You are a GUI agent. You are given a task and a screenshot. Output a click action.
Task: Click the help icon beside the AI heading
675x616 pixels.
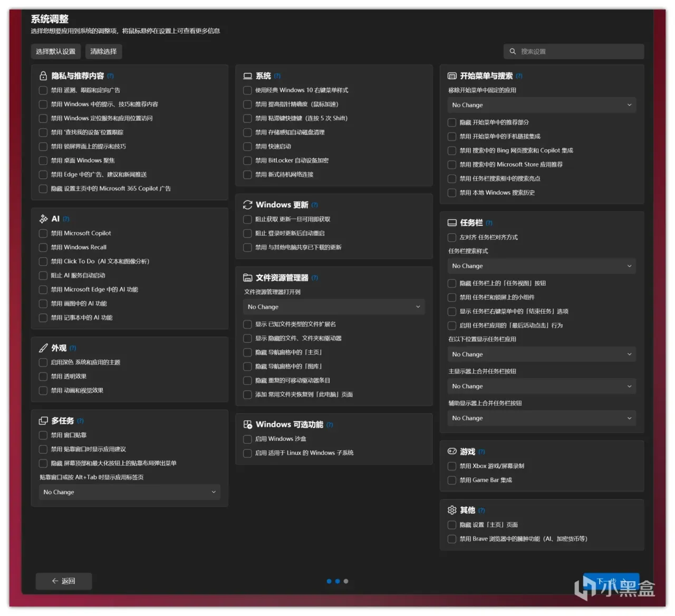pos(66,219)
